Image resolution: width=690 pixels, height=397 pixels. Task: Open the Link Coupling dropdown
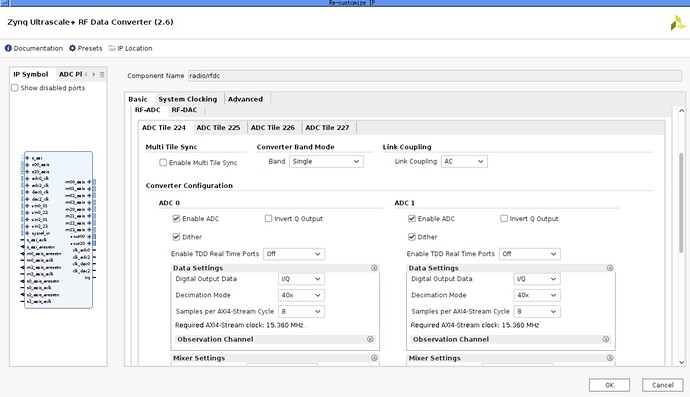click(x=464, y=162)
